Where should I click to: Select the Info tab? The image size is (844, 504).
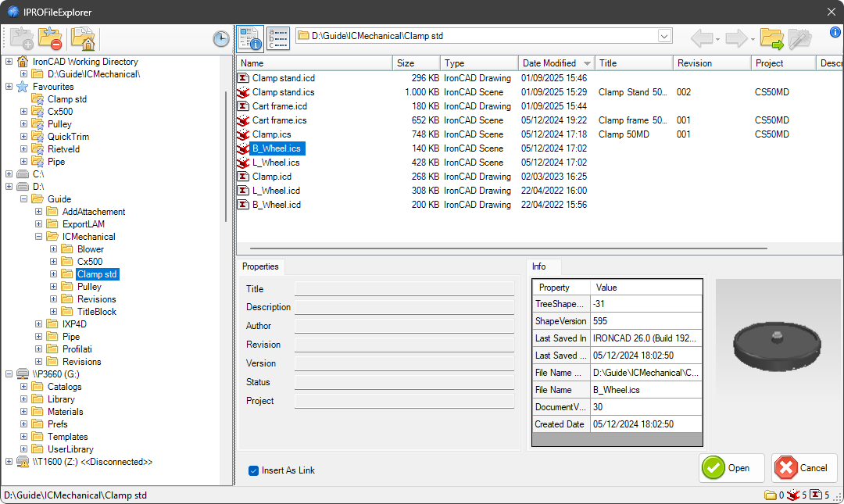pos(538,266)
